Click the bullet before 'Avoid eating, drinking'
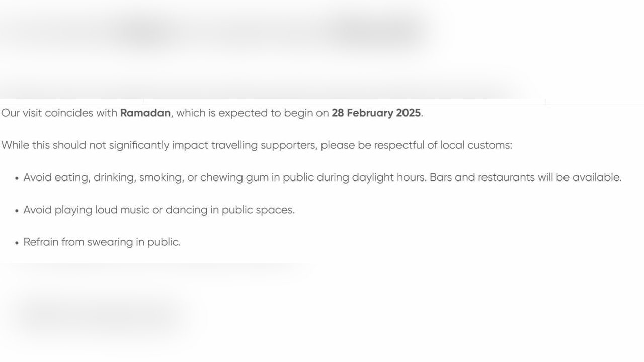 click(x=17, y=178)
